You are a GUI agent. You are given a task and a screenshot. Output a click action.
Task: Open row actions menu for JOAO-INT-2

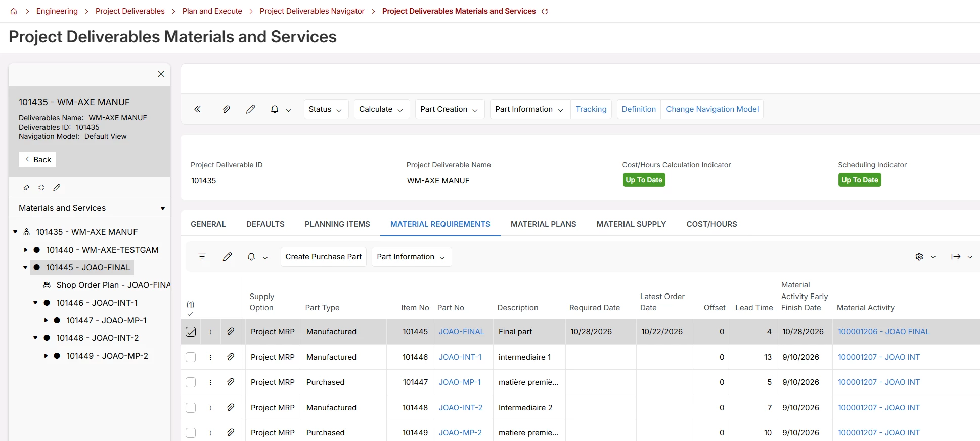coord(211,408)
